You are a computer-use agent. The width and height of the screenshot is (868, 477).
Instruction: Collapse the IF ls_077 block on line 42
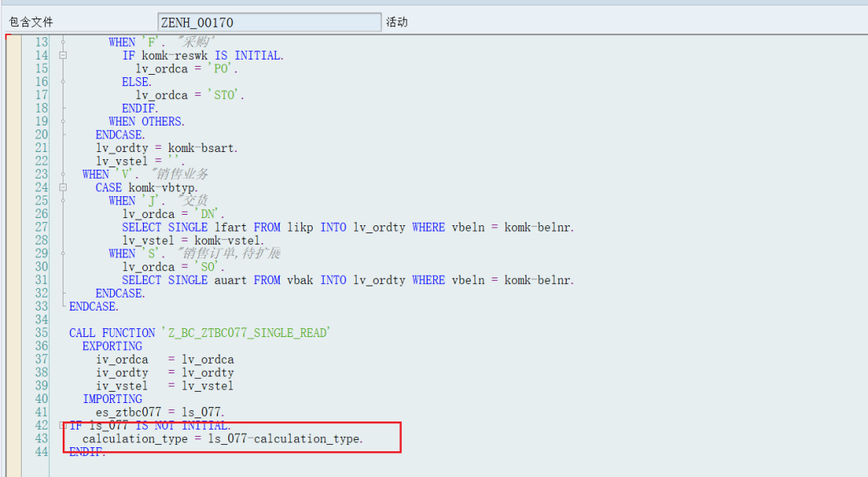click(x=63, y=425)
